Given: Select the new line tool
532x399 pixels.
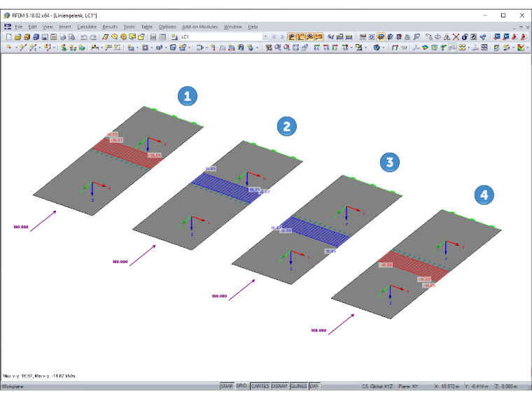Looking at the screenshot, I should pos(22,48).
